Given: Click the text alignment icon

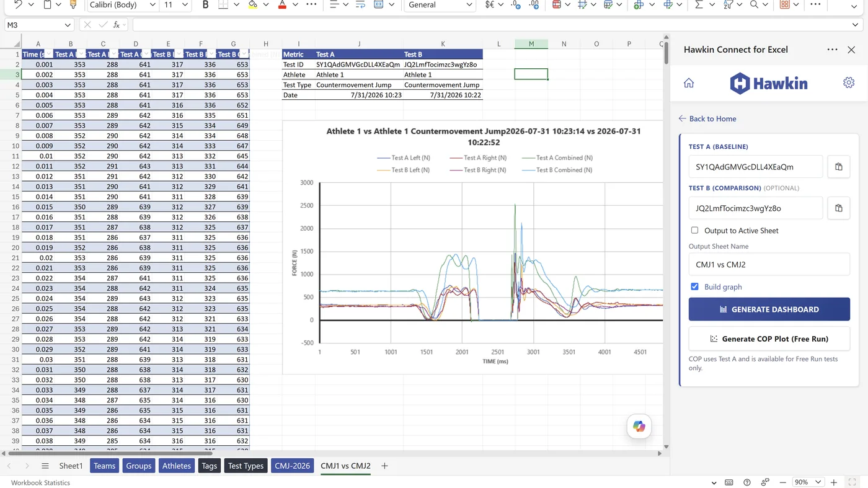Looking at the screenshot, I should coord(334,4).
